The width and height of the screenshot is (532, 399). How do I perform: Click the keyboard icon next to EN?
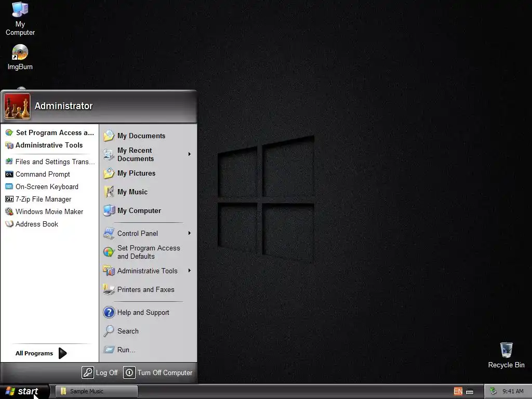point(470,392)
